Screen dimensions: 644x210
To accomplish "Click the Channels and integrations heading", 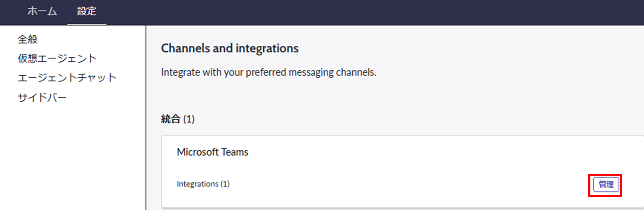I will [x=229, y=48].
